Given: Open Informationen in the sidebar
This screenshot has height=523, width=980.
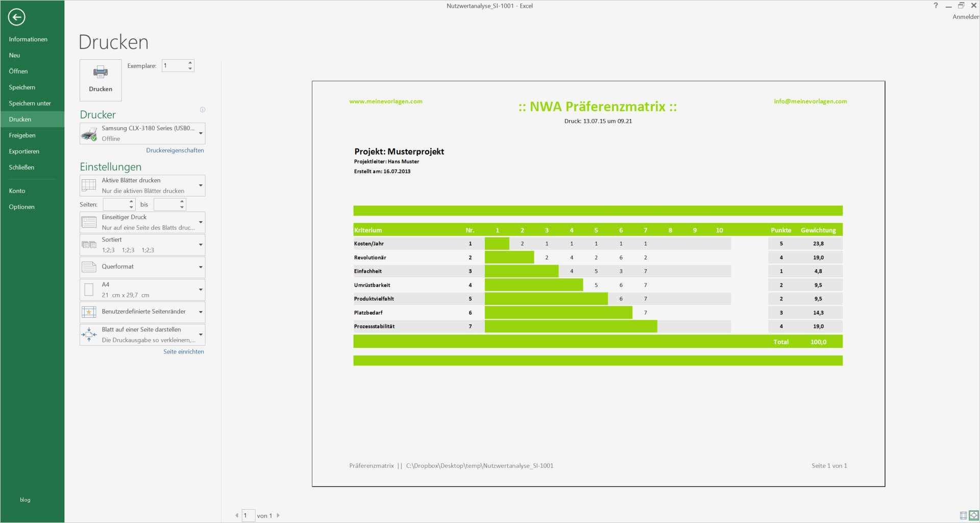Looking at the screenshot, I should pos(28,39).
